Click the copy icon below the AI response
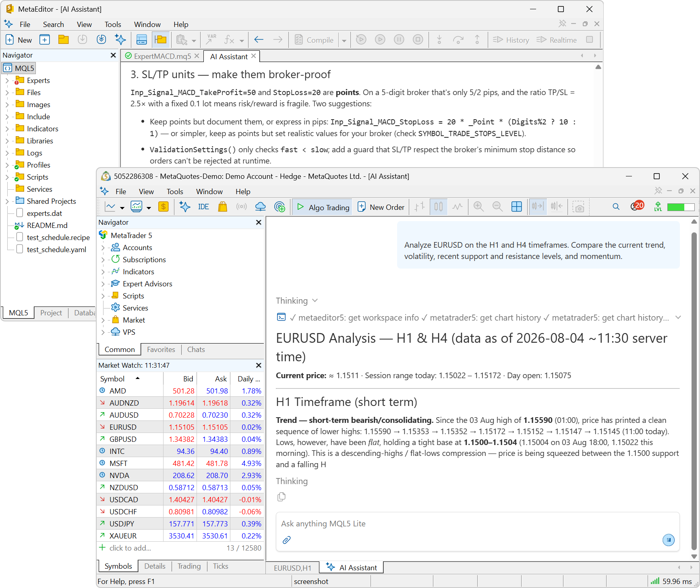This screenshot has height=588, width=700. (x=282, y=497)
